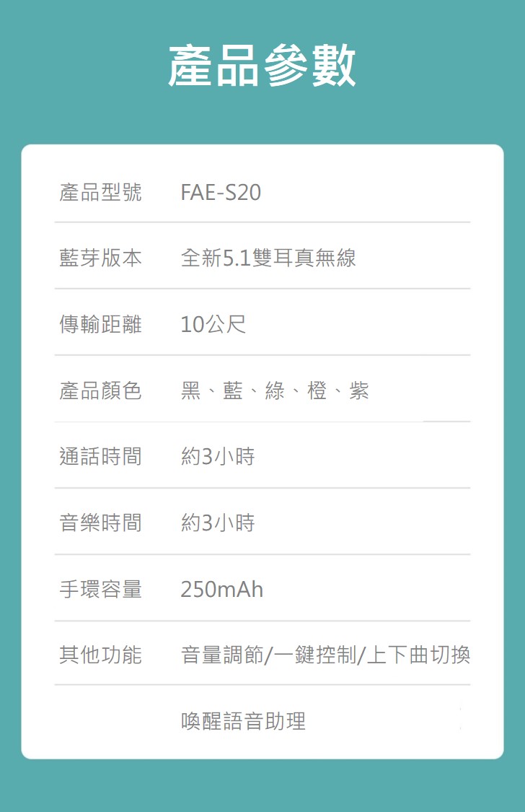Select the 產品型號 label
Image resolution: width=525 pixels, height=812 pixels.
[x=100, y=192]
